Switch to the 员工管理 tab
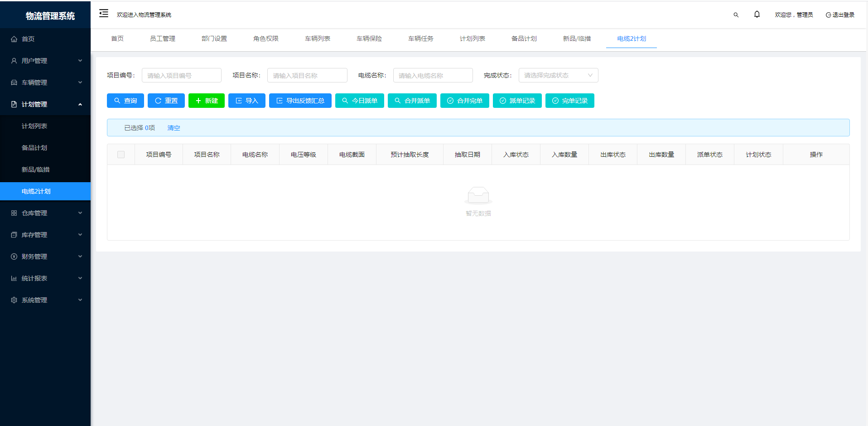868x426 pixels. (x=163, y=39)
